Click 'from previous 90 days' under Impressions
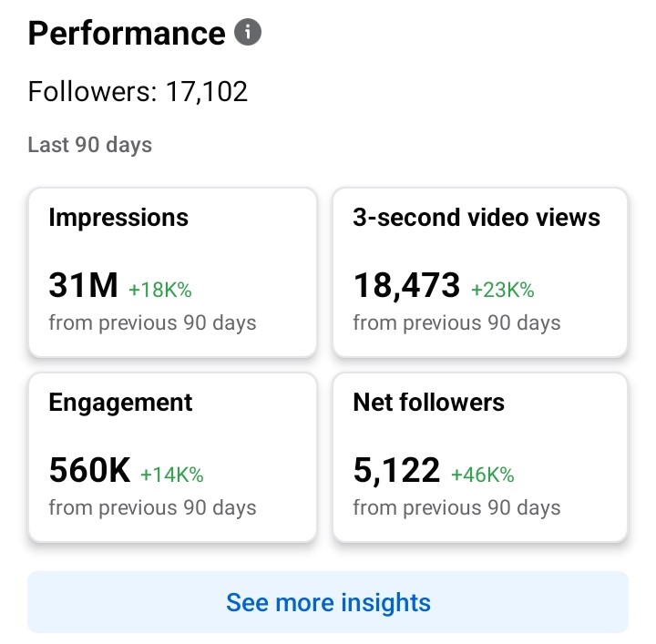 [152, 322]
